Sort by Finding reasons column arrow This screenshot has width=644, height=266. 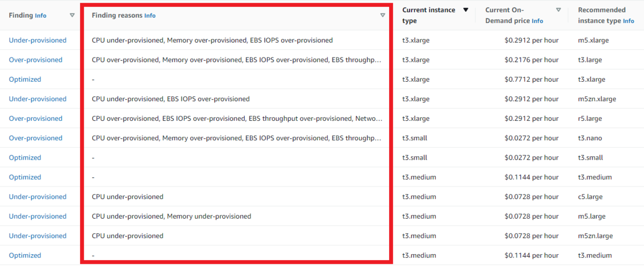(383, 16)
